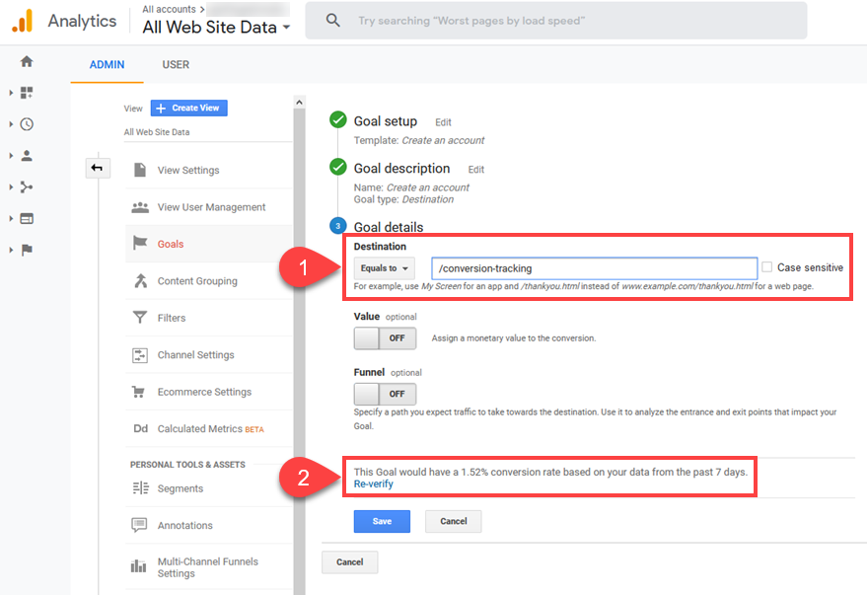
Task: Click the back arrow button beside View column
Action: (98, 168)
